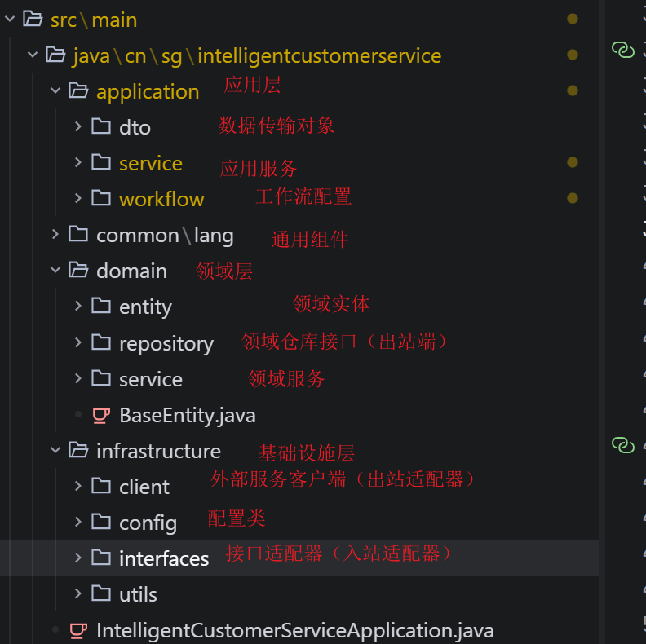Expand the repository folder chevron
Image resolution: width=646 pixels, height=644 pixels.
[x=77, y=342]
